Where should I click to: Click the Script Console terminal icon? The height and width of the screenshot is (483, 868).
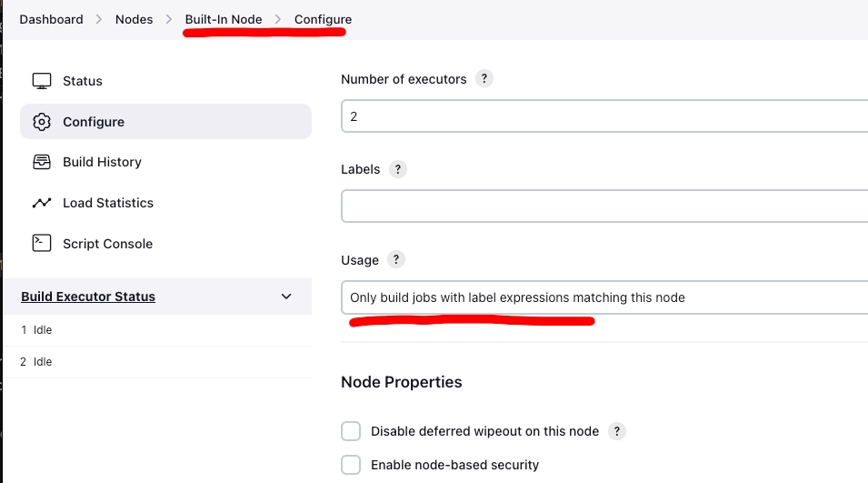click(41, 243)
